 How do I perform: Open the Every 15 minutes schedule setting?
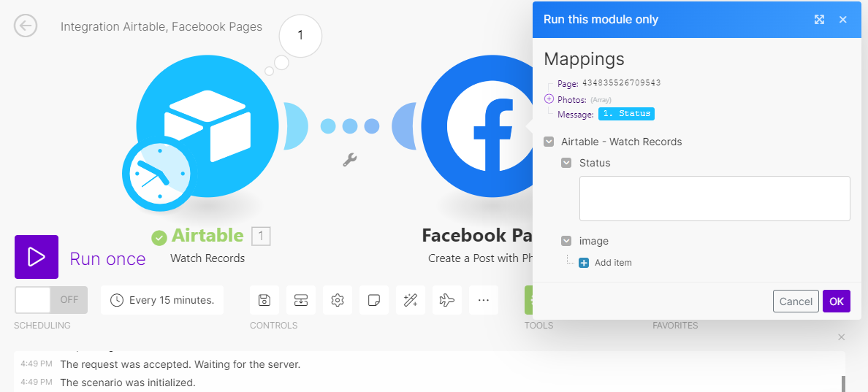point(162,300)
